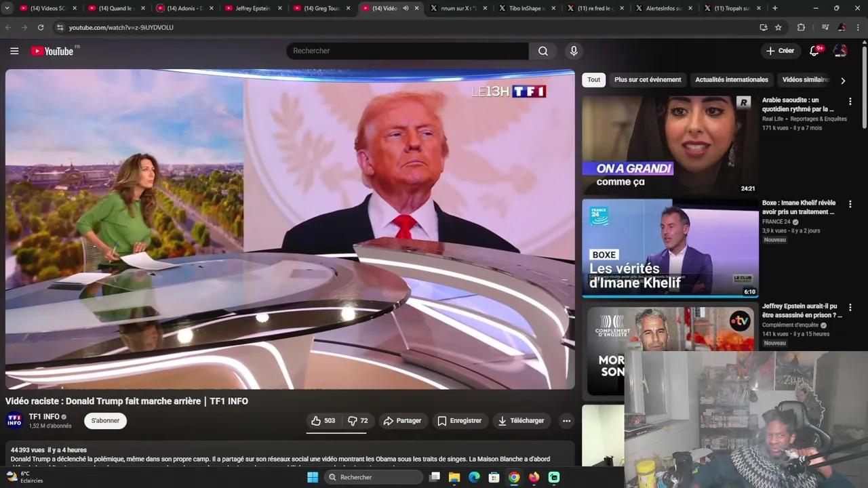The height and width of the screenshot is (488, 868).
Task: Select the 'Plus sur cet événement' chip
Action: (648, 80)
